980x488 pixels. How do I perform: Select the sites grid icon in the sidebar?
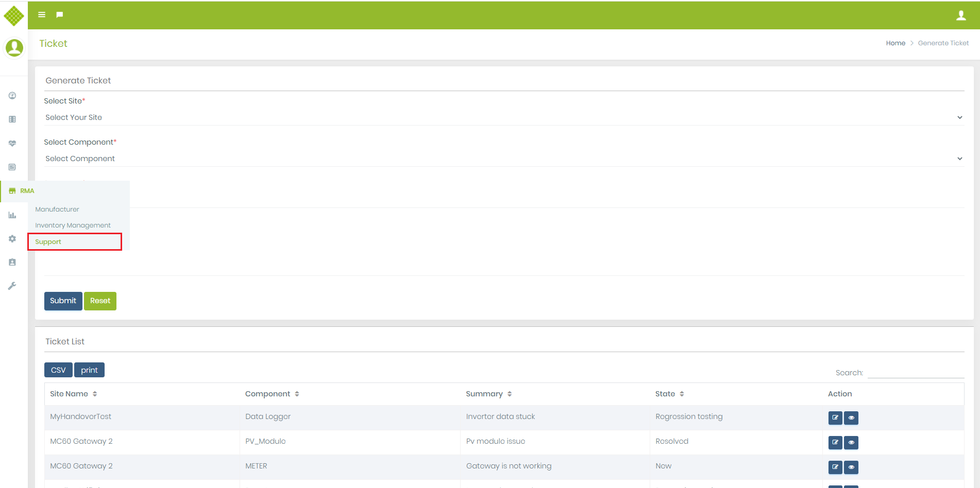[x=12, y=119]
